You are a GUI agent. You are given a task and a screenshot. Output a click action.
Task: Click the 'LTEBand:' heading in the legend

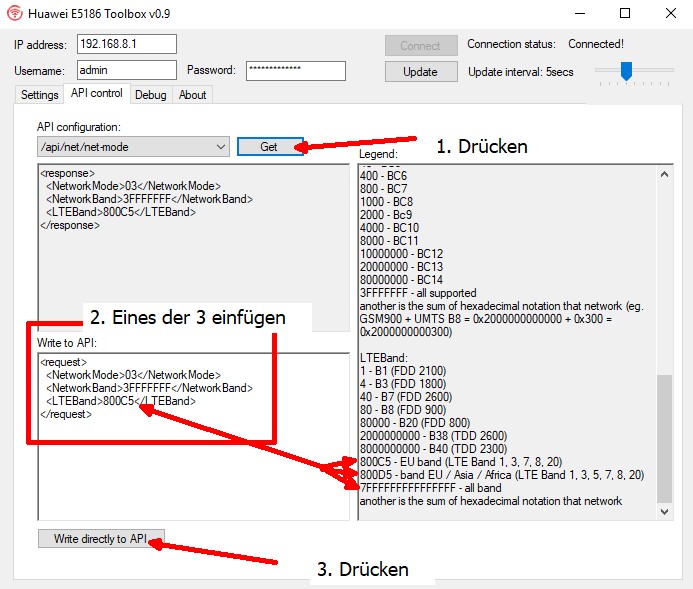(x=384, y=358)
